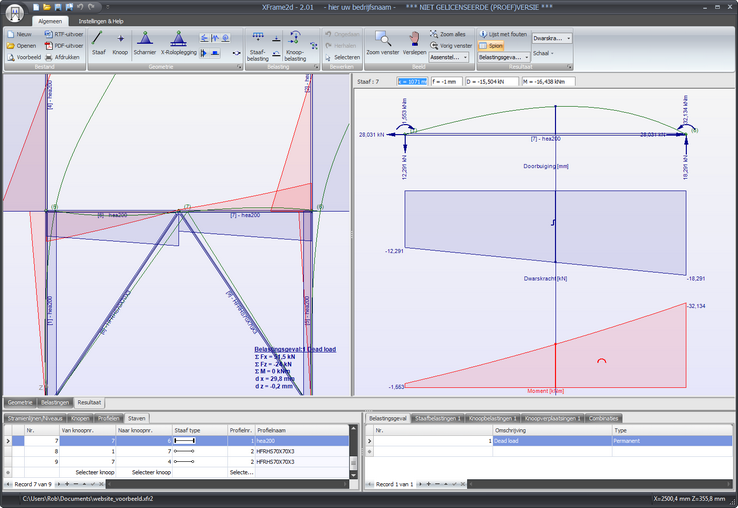Click the f = -1 mm deflection field
The width and height of the screenshot is (738, 508).
tap(447, 81)
